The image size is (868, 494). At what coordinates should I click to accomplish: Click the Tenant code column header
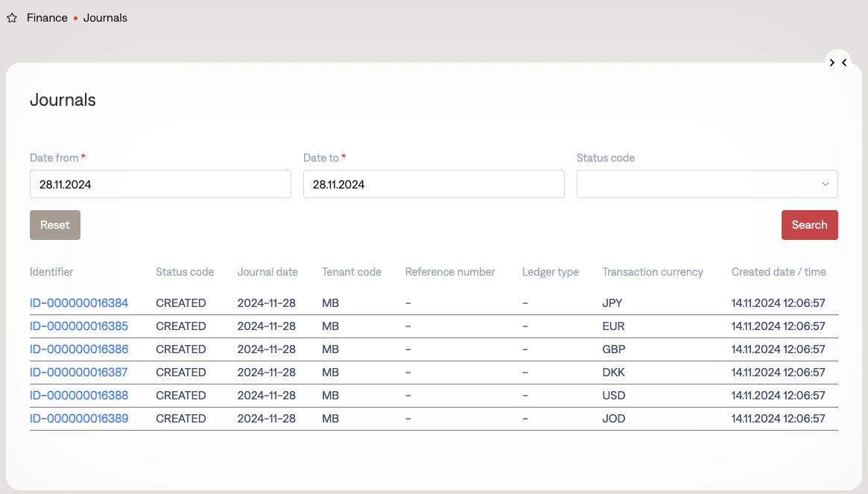(x=351, y=272)
